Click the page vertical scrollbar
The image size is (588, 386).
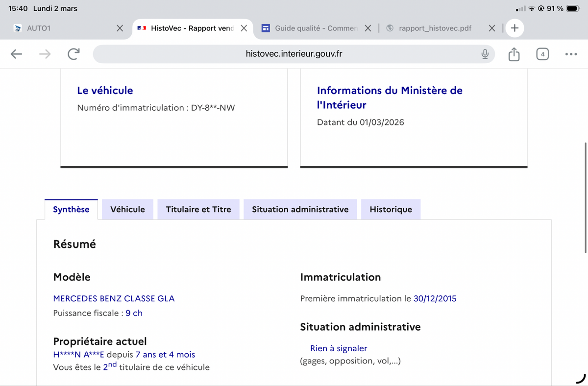pyautogui.click(x=586, y=197)
